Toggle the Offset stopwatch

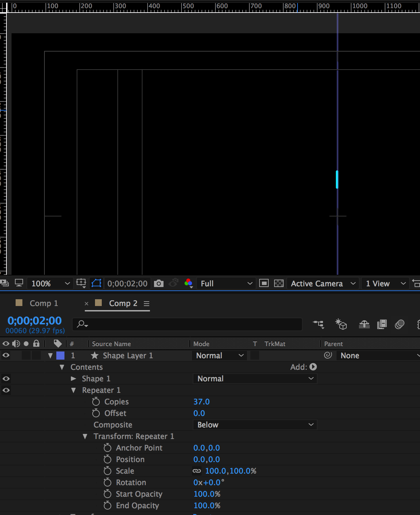coord(96,413)
